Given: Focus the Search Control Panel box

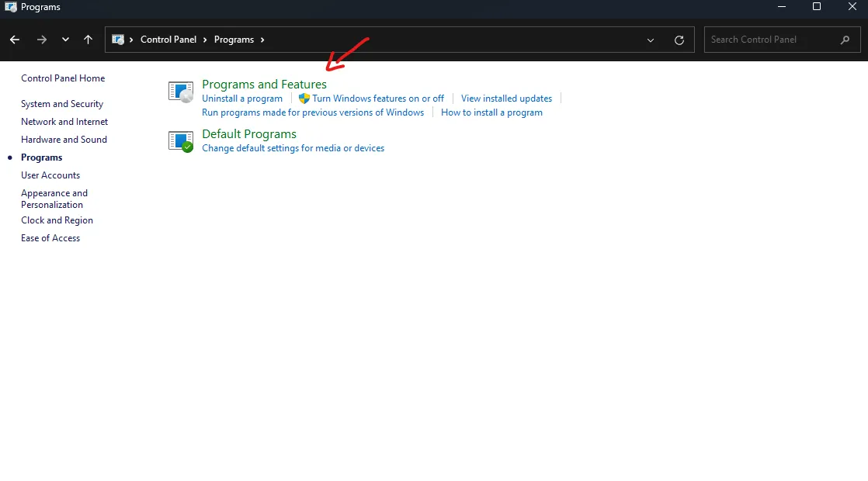Looking at the screenshot, I should pos(782,40).
